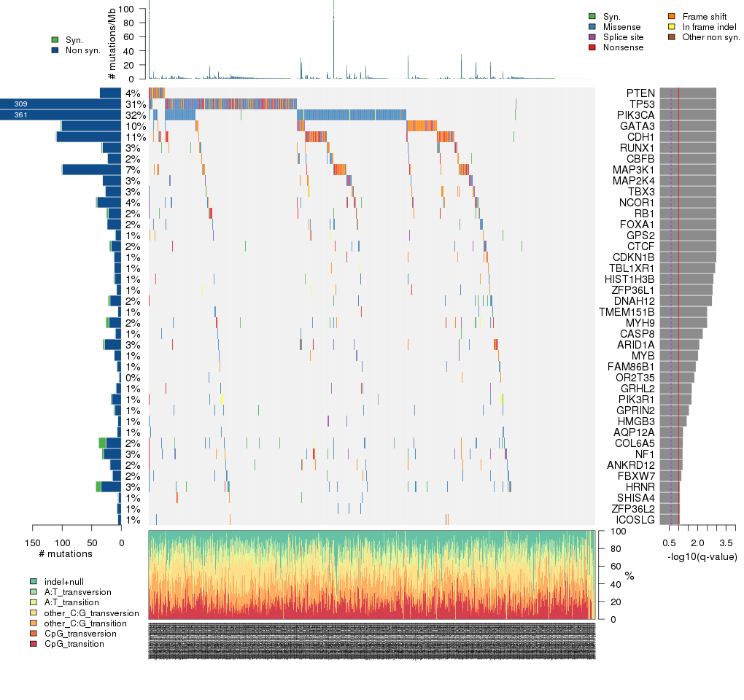The height and width of the screenshot is (700, 744).
Task: Select the Nonsense red legend swatch
Action: pos(592,47)
